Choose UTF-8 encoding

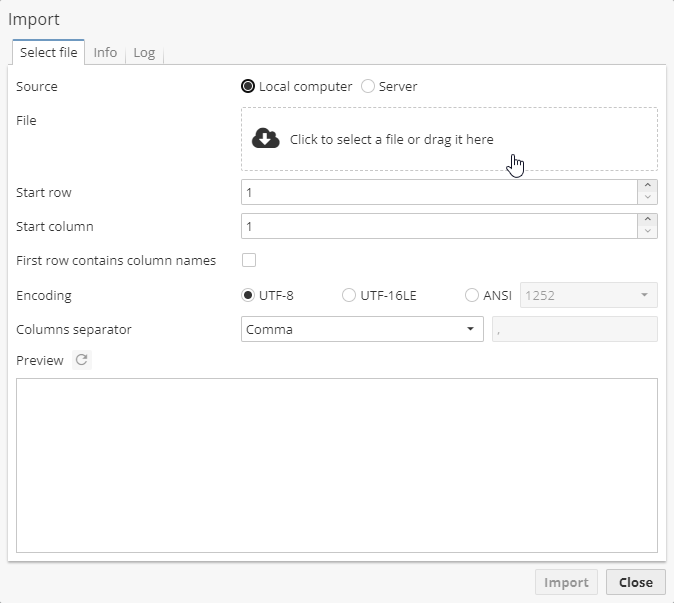(x=248, y=295)
